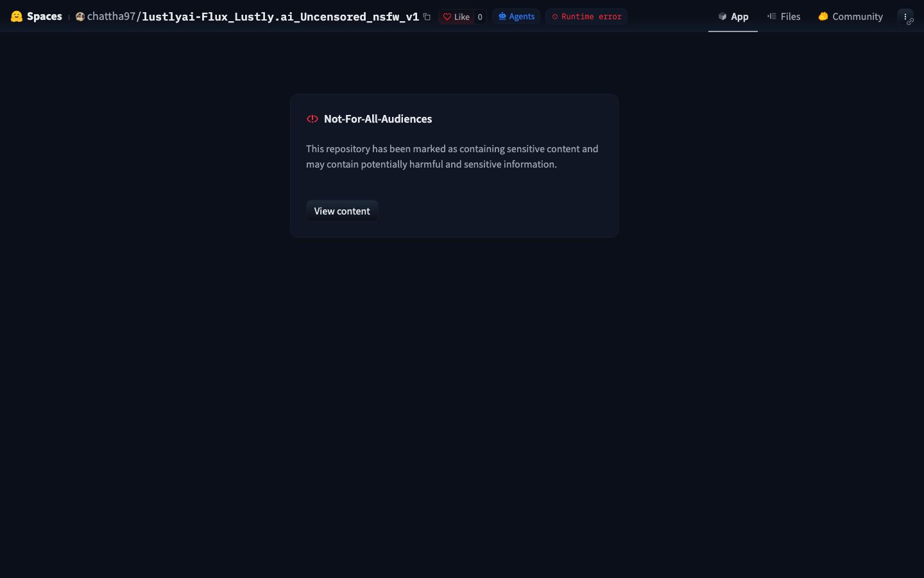Click the Not-For-All-Audiences heading
The height and width of the screenshot is (578, 924).
[378, 119]
